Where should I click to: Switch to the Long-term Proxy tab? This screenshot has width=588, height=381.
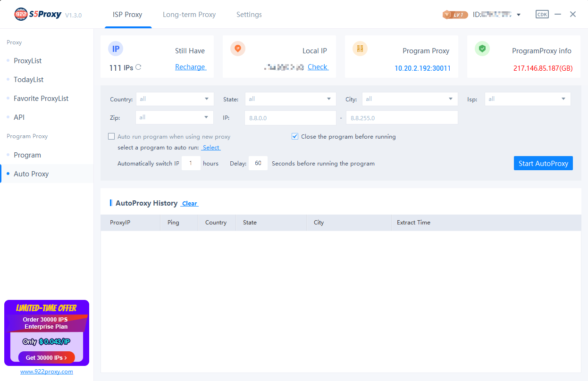pos(189,15)
